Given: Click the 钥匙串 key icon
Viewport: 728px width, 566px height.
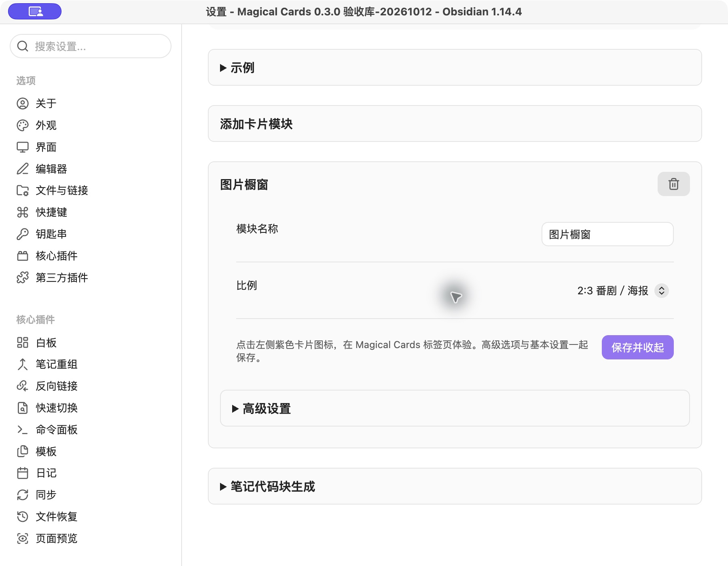Looking at the screenshot, I should tap(23, 234).
